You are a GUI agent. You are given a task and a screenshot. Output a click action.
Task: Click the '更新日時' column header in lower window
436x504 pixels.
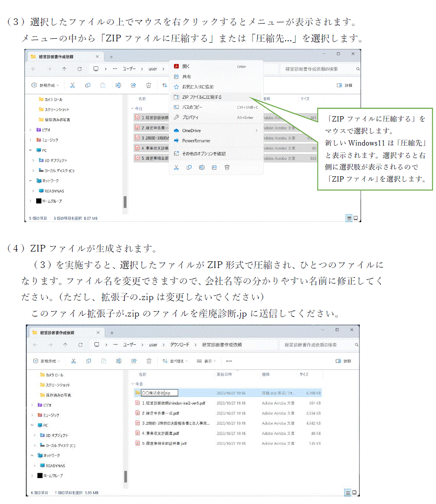pyautogui.click(x=224, y=374)
